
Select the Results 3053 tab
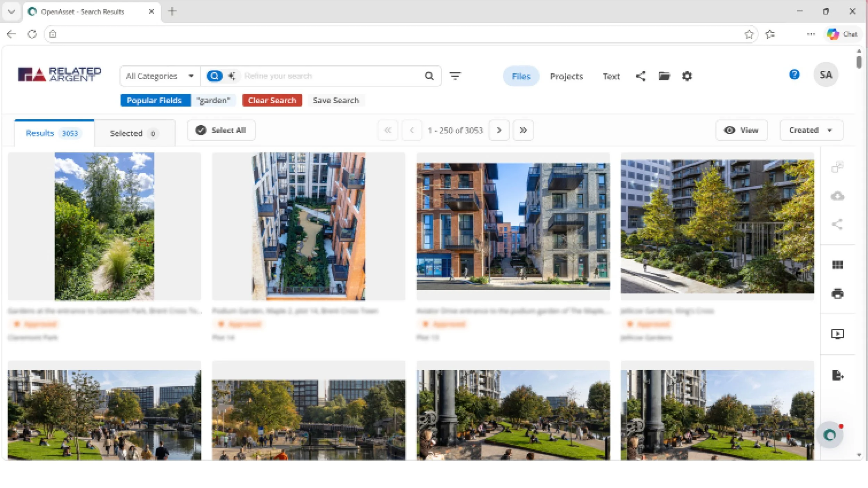click(x=54, y=133)
